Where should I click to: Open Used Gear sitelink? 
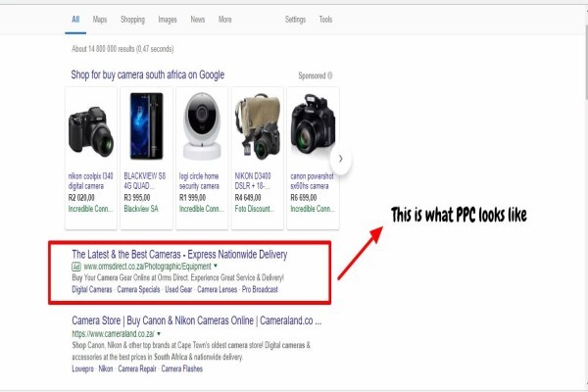[x=178, y=290]
